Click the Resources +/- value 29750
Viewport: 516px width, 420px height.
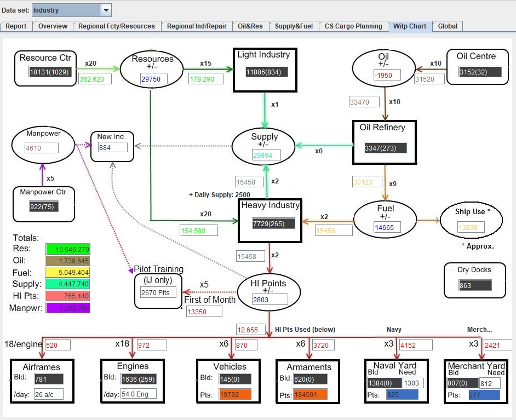pyautogui.click(x=153, y=79)
